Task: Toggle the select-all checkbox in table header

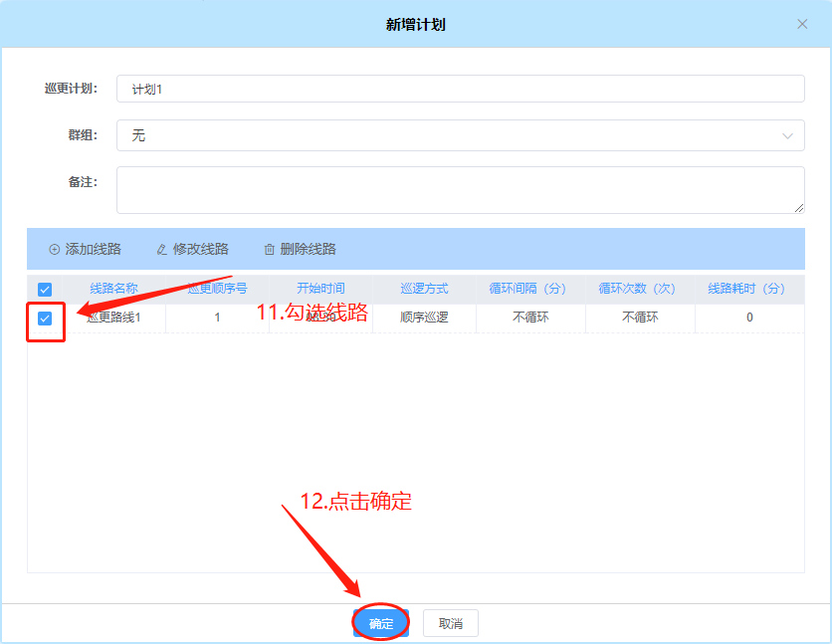Action: click(x=44, y=288)
